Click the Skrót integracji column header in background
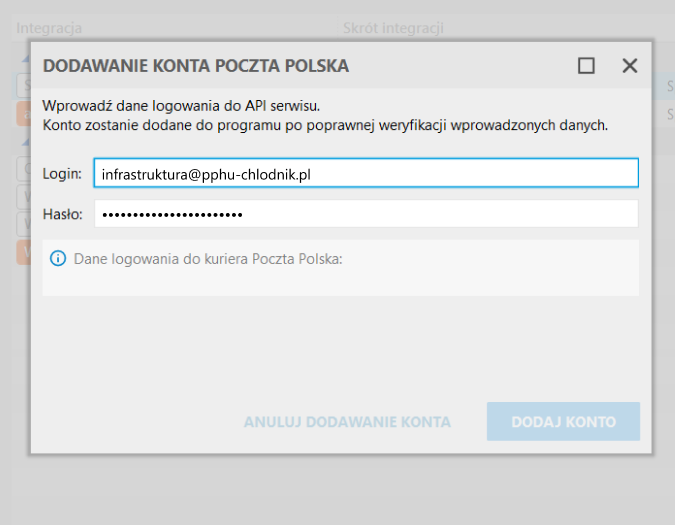The width and height of the screenshot is (675, 525). point(393,28)
